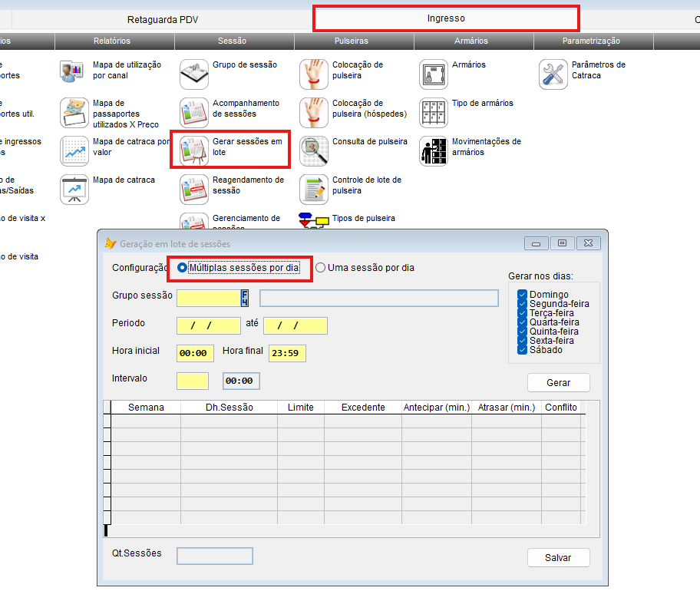Click Colocação de pulseira icon
The height and width of the screenshot is (614, 700).
click(313, 74)
